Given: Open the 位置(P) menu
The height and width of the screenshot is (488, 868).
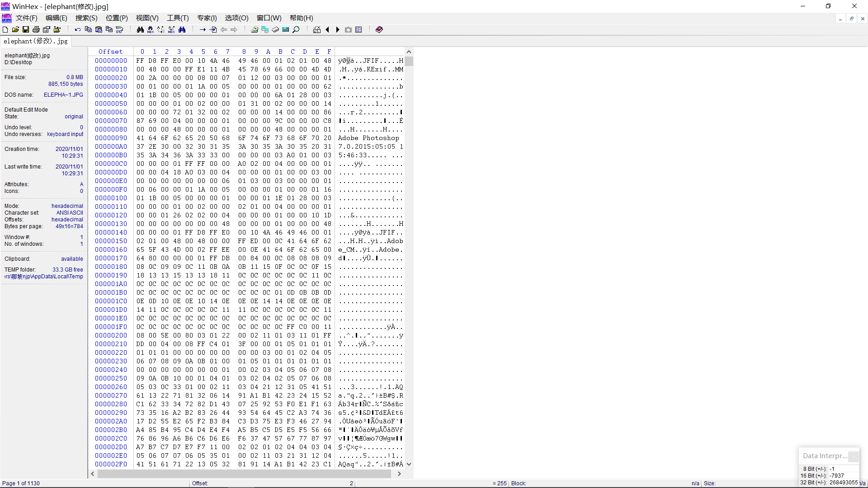Looking at the screenshot, I should pos(117,18).
